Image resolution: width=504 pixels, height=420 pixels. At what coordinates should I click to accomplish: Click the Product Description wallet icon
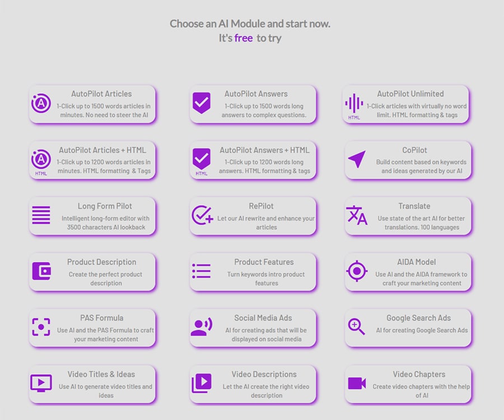tap(41, 271)
